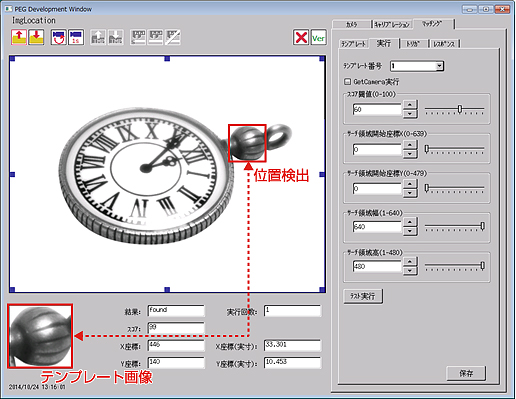Click the サーチ領域開始座標Y value field
The image size is (516, 399).
pos(377,188)
